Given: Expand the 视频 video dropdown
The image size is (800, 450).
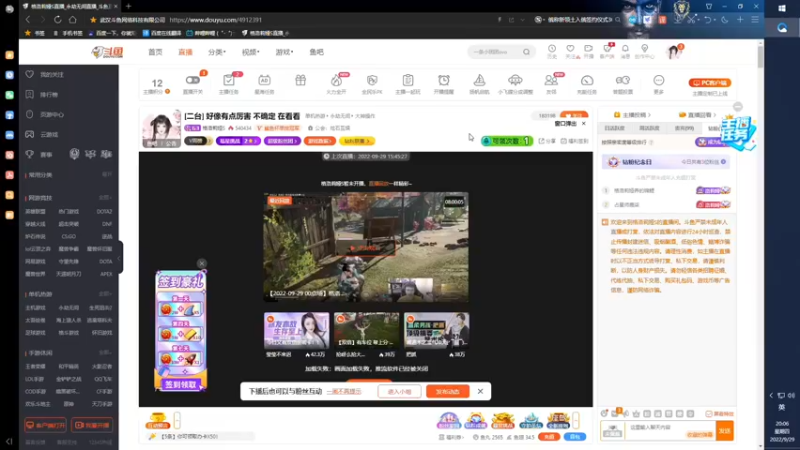Looking at the screenshot, I should [x=251, y=52].
